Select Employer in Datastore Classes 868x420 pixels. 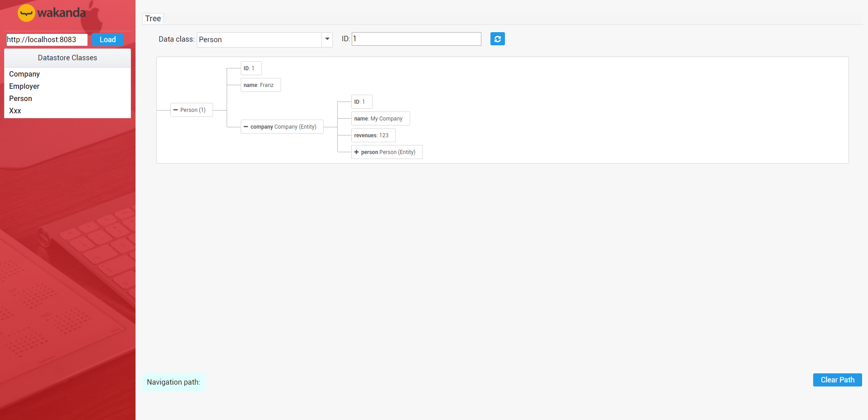(x=24, y=86)
